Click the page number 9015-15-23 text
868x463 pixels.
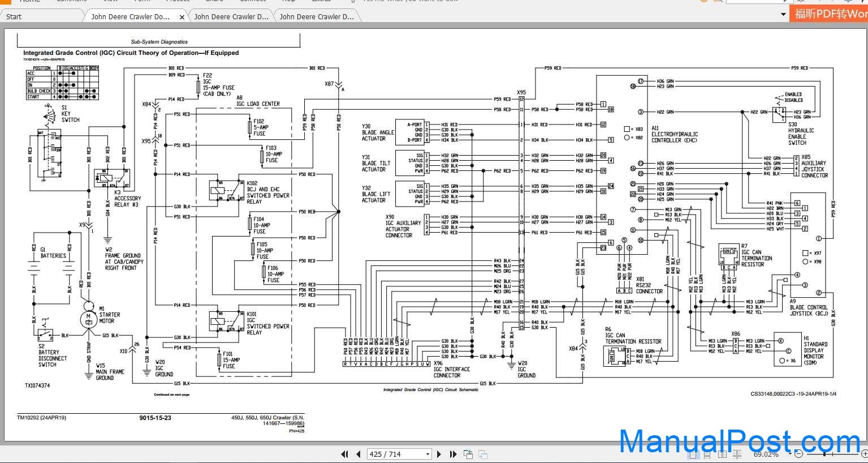point(155,418)
